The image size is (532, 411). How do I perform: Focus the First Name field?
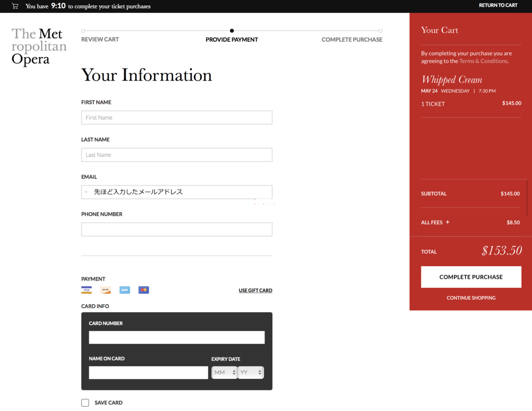coord(177,117)
